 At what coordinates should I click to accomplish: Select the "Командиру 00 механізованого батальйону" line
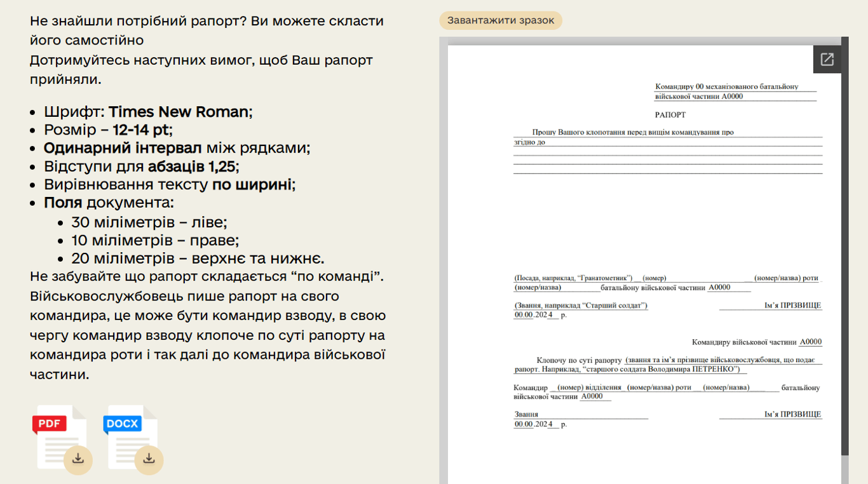(x=726, y=86)
